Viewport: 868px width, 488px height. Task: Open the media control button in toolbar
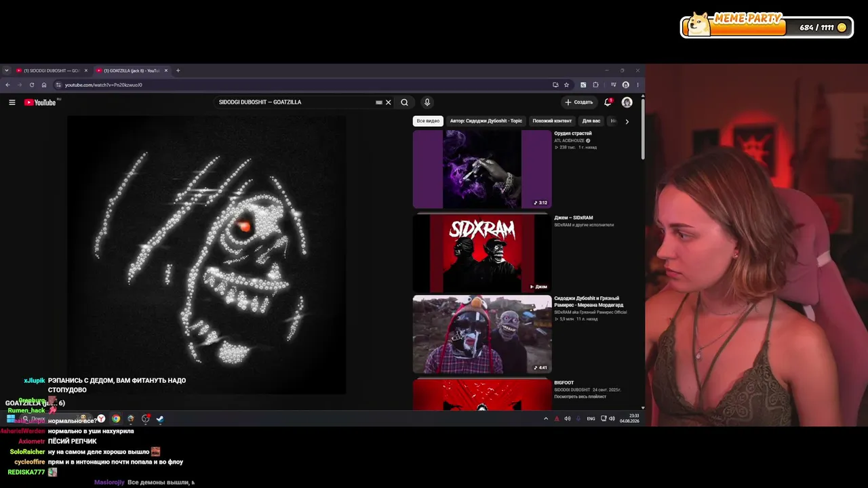coord(614,85)
